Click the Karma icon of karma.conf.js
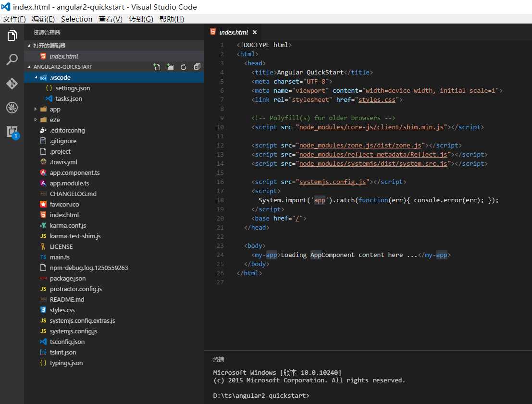 pos(43,225)
